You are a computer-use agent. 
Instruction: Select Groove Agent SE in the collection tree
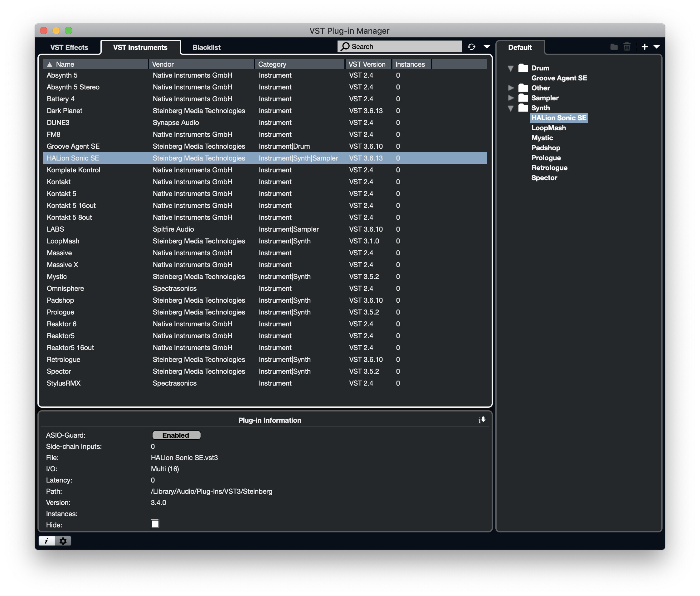[559, 78]
